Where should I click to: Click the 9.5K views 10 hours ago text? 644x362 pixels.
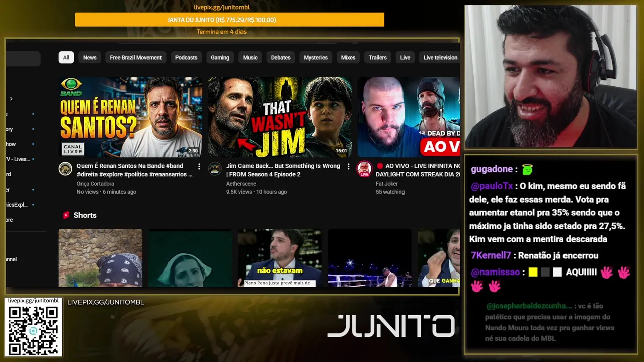pyautogui.click(x=257, y=192)
